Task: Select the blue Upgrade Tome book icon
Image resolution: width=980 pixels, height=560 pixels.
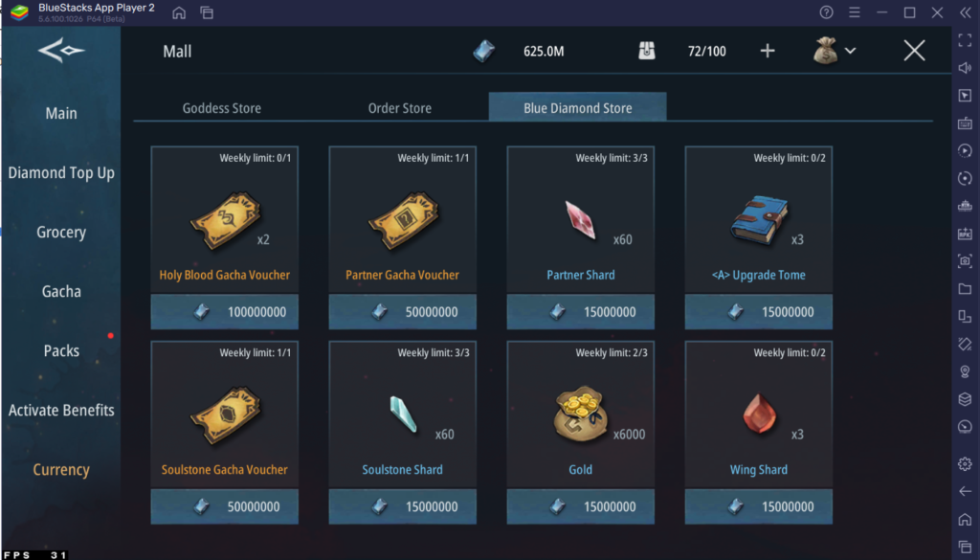Action: click(758, 220)
